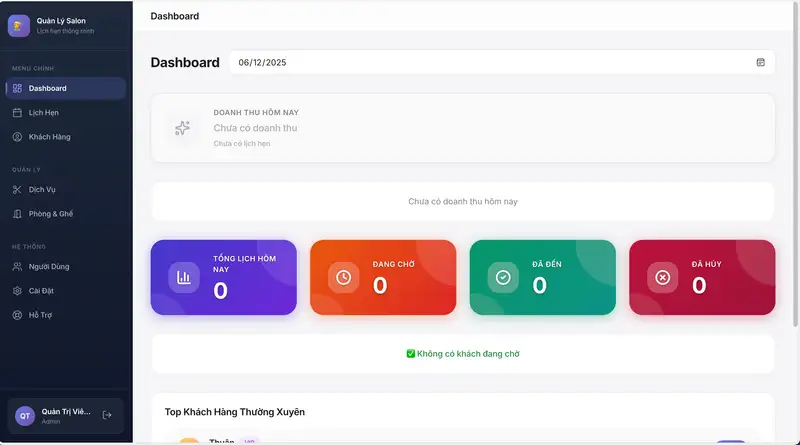This screenshot has height=445, width=800.
Task: Click the bar chart icon on purple card
Action: (184, 277)
